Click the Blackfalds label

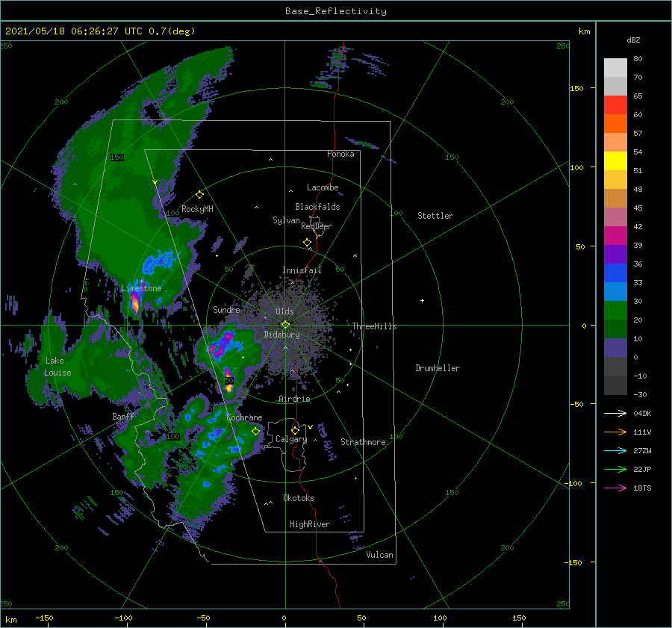[317, 207]
